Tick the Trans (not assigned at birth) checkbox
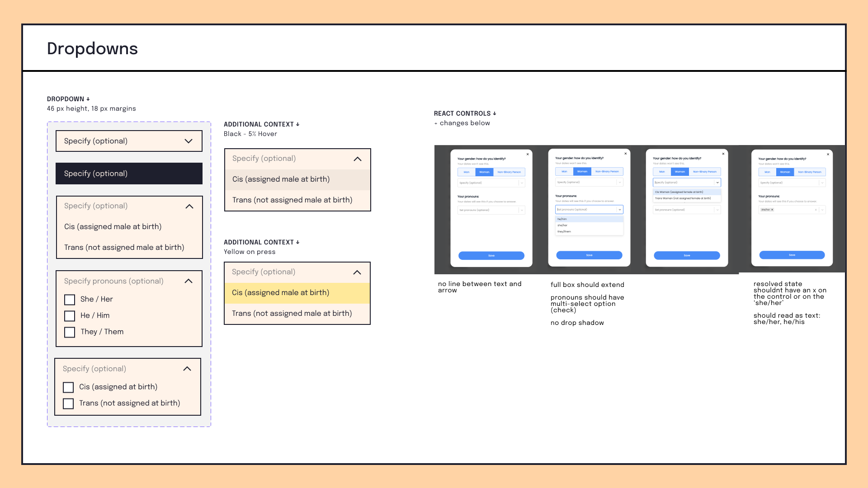The width and height of the screenshot is (868, 488). click(x=68, y=404)
